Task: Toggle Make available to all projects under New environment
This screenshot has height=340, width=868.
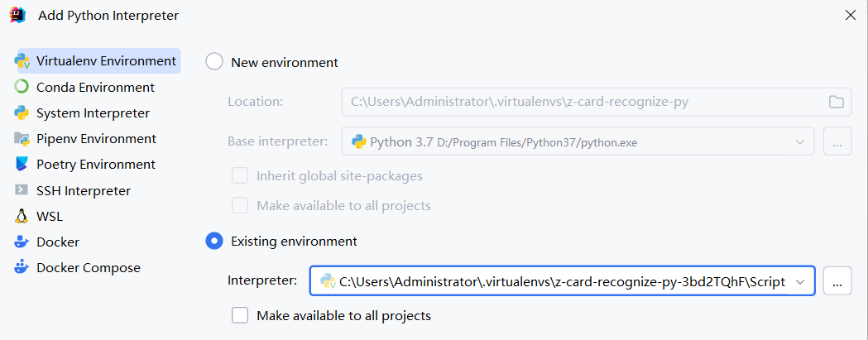Action: (240, 205)
